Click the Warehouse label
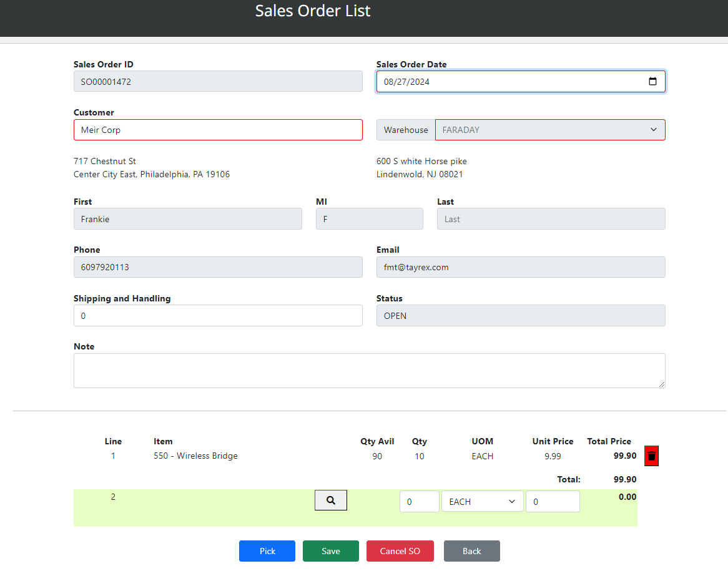 (406, 130)
